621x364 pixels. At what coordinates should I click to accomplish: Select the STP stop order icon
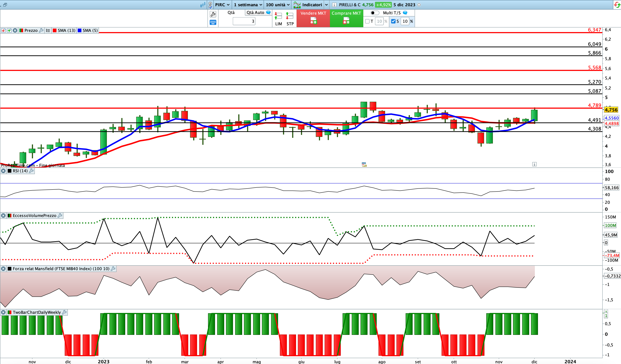(290, 19)
